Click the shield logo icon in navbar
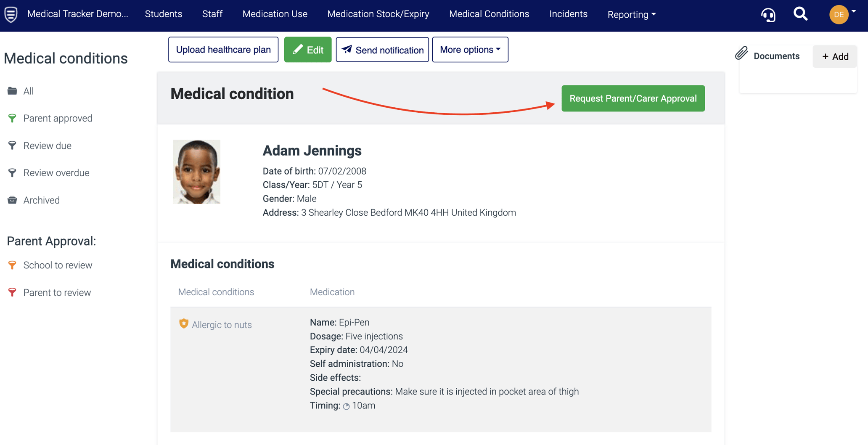 pyautogui.click(x=11, y=14)
